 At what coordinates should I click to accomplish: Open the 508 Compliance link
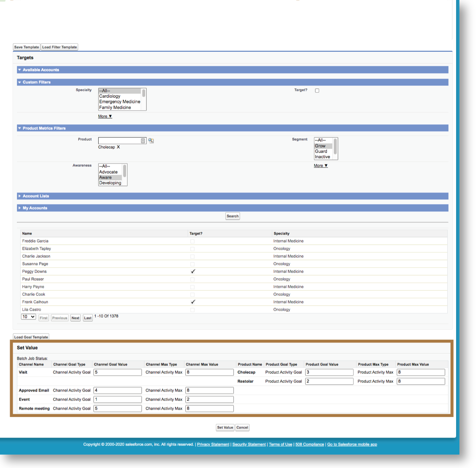click(310, 444)
